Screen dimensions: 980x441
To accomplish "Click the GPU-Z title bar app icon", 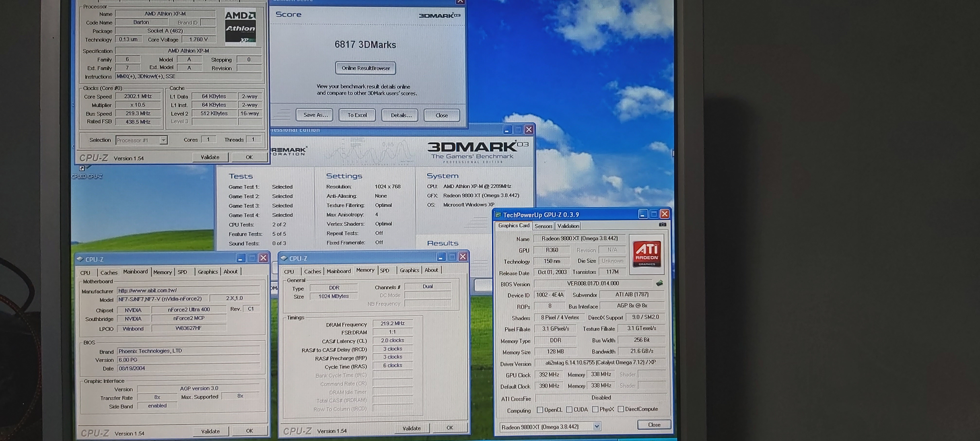I will 498,215.
